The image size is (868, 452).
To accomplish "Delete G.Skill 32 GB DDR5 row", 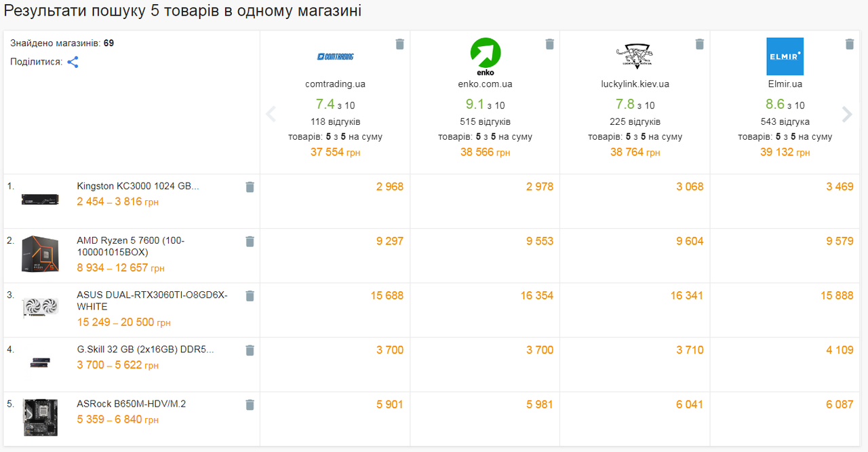I will pyautogui.click(x=250, y=350).
